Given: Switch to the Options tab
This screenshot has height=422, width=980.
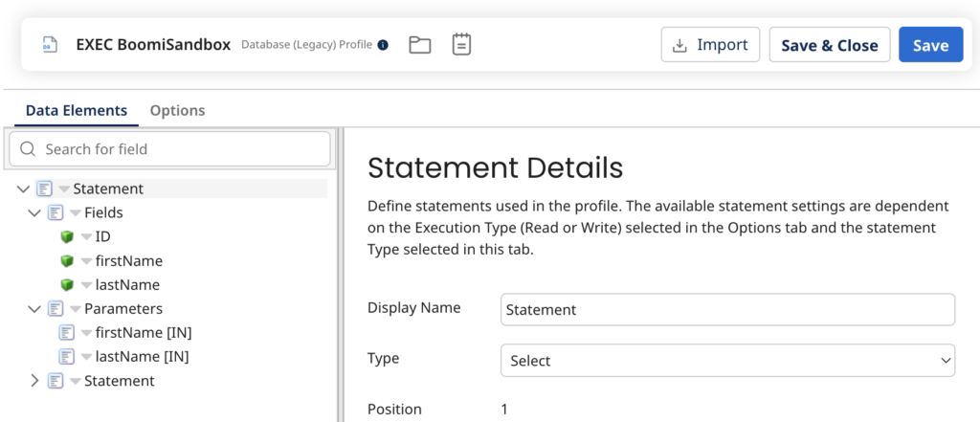Looking at the screenshot, I should click(x=177, y=110).
